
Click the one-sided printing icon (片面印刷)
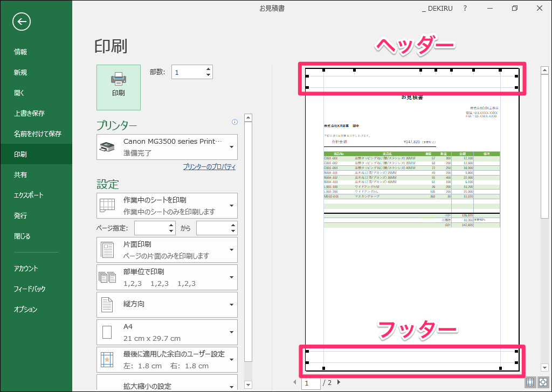click(107, 249)
